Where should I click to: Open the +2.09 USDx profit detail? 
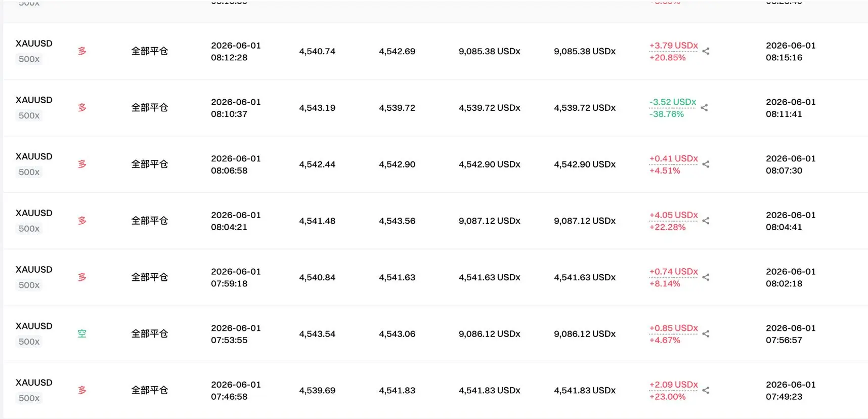[x=674, y=385]
